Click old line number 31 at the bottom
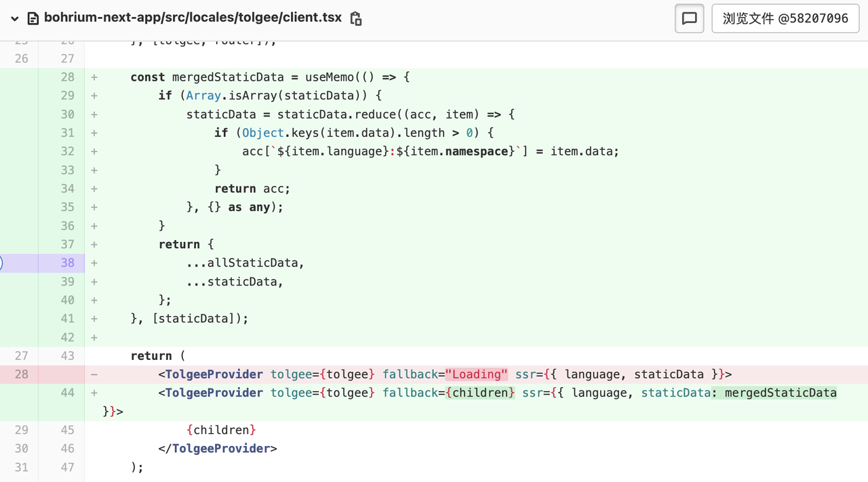 point(21,467)
